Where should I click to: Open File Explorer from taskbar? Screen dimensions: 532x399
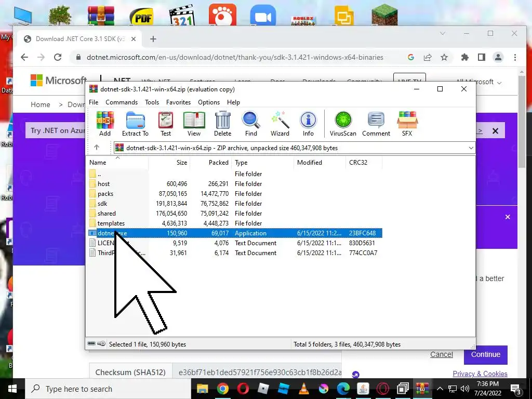pos(203,389)
